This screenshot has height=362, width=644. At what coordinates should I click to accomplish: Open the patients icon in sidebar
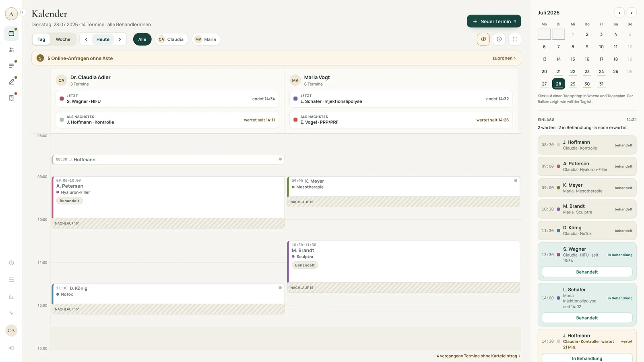pos(11,49)
